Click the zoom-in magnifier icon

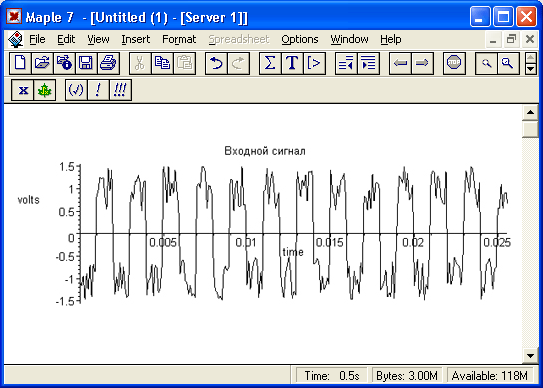(508, 63)
